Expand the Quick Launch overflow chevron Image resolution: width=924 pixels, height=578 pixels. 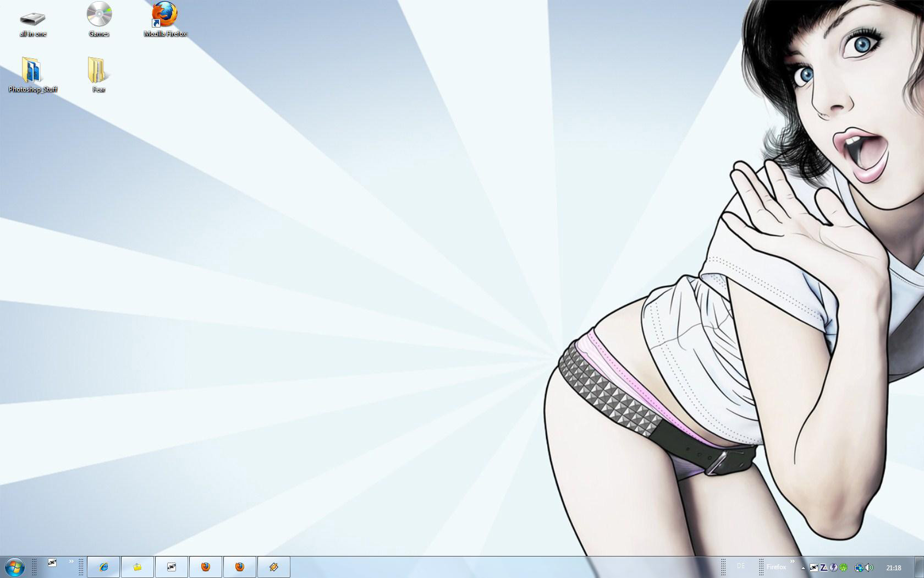pyautogui.click(x=71, y=561)
